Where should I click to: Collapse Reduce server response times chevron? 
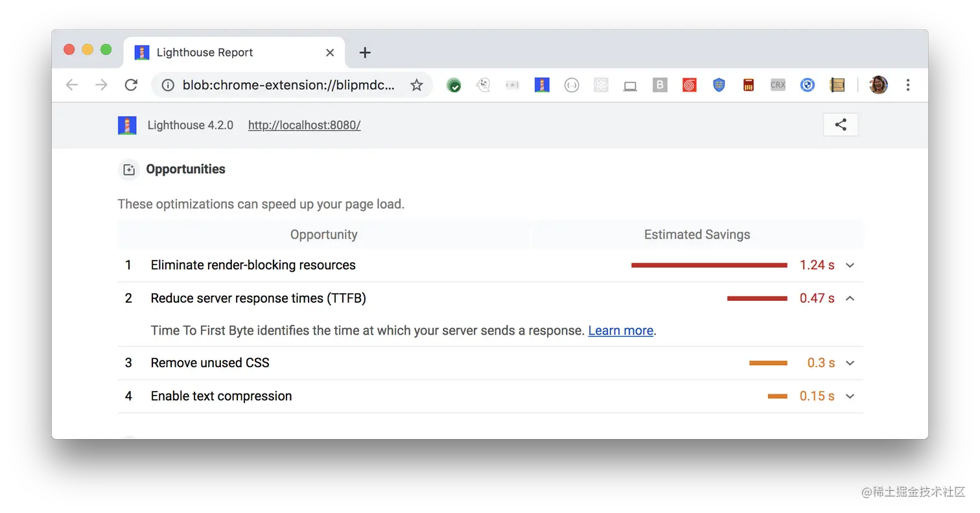[850, 298]
